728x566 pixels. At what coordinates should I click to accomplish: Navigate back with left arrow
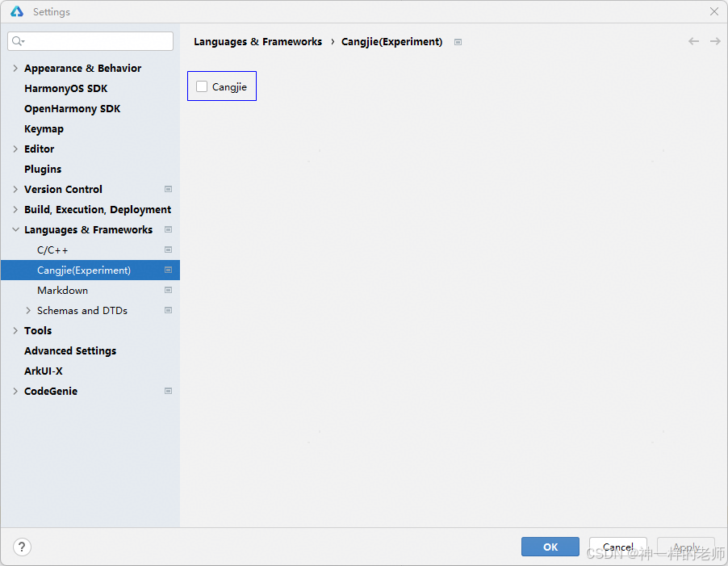[x=693, y=41]
